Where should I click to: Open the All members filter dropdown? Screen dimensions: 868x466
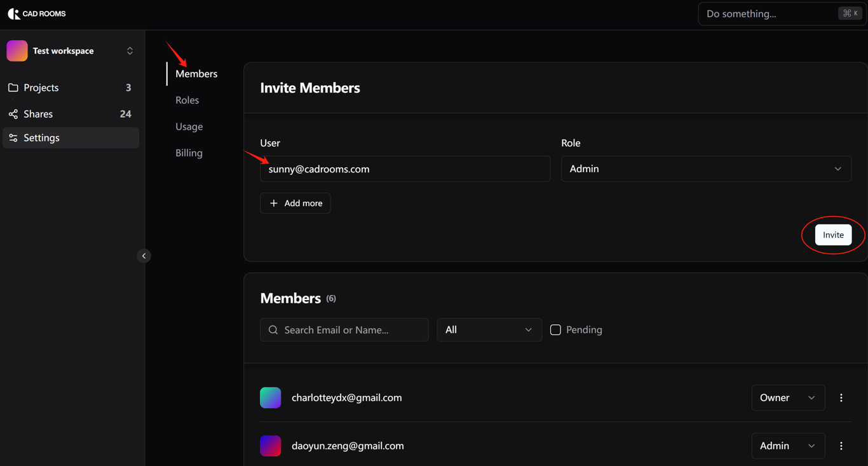coord(489,330)
